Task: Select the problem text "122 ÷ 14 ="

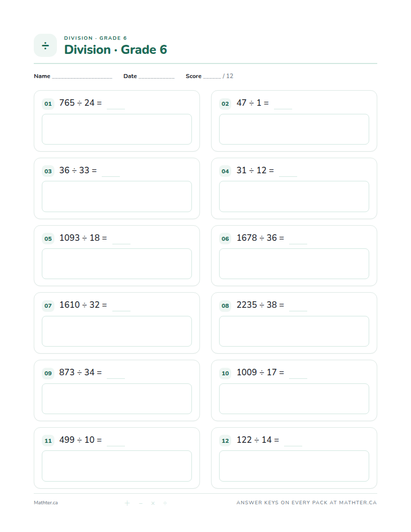Action: (258, 440)
